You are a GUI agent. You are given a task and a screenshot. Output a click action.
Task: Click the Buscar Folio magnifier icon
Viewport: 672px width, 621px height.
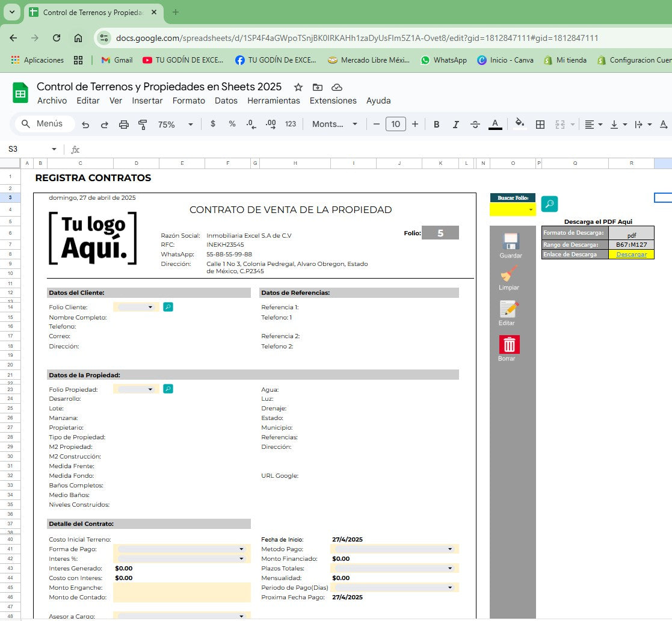pos(549,203)
